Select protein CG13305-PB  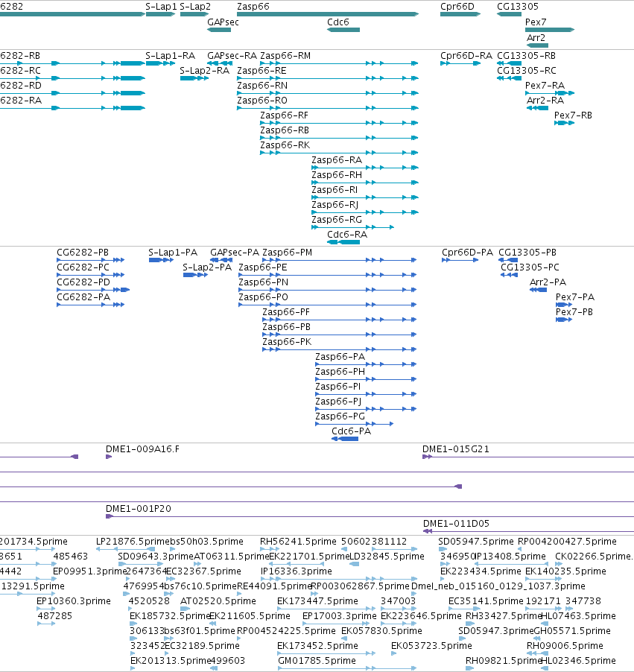[508, 260]
